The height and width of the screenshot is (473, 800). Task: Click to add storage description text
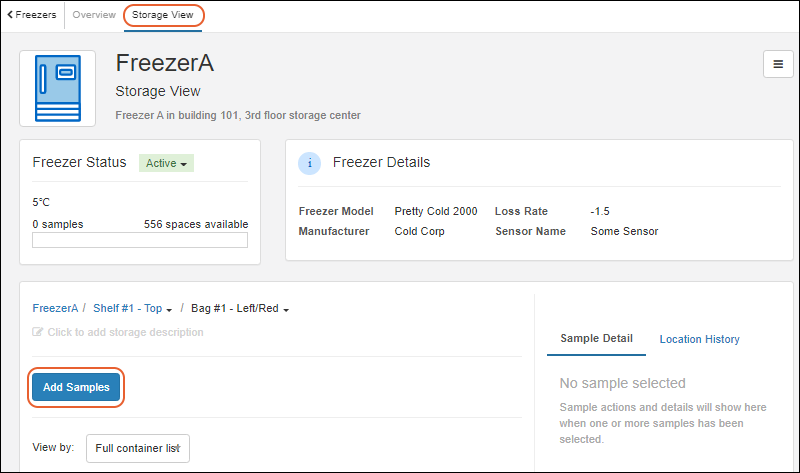125,332
